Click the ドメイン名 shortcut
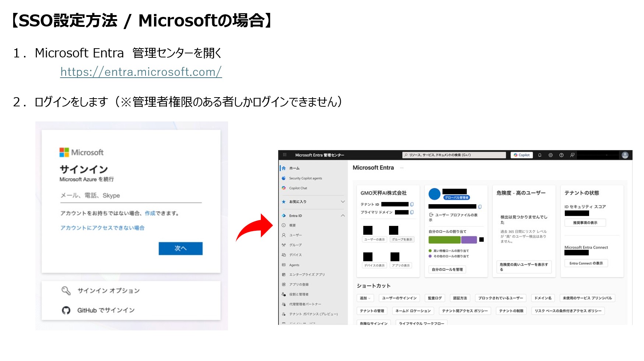Screen dimensions: 644x361 click(543, 298)
